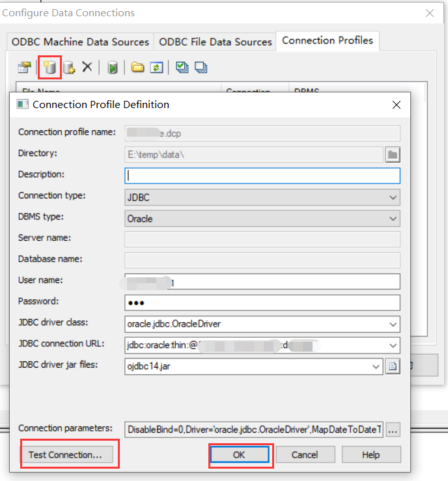The width and height of the screenshot is (448, 481).
Task: Expand the JDBC connection URL dropdown
Action: tap(393, 346)
